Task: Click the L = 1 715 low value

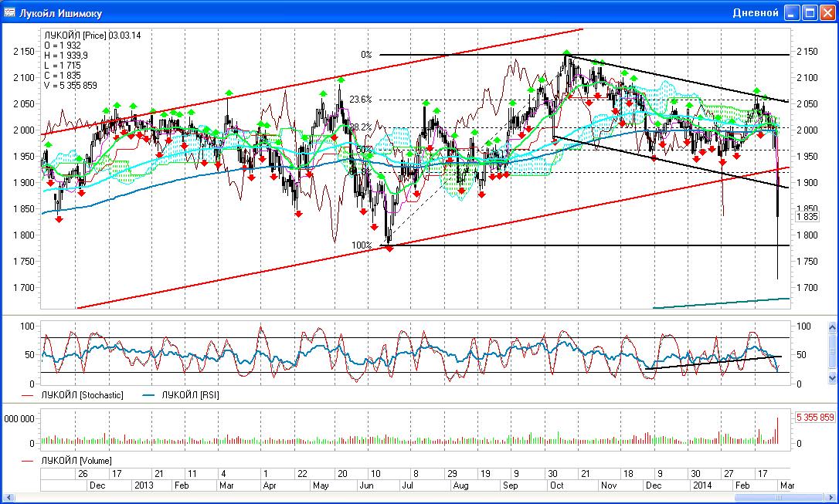Action: tap(62, 65)
